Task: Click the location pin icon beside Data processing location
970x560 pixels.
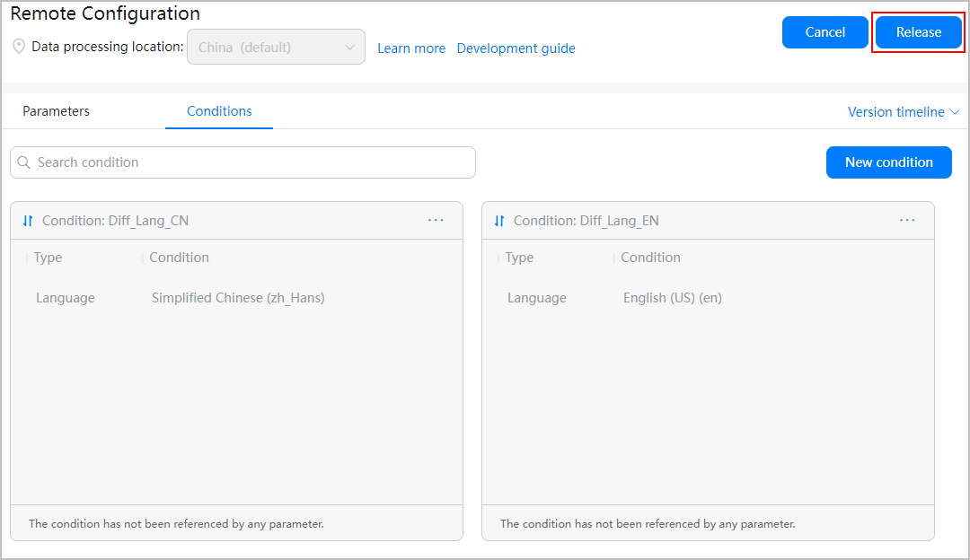Action: (18, 47)
